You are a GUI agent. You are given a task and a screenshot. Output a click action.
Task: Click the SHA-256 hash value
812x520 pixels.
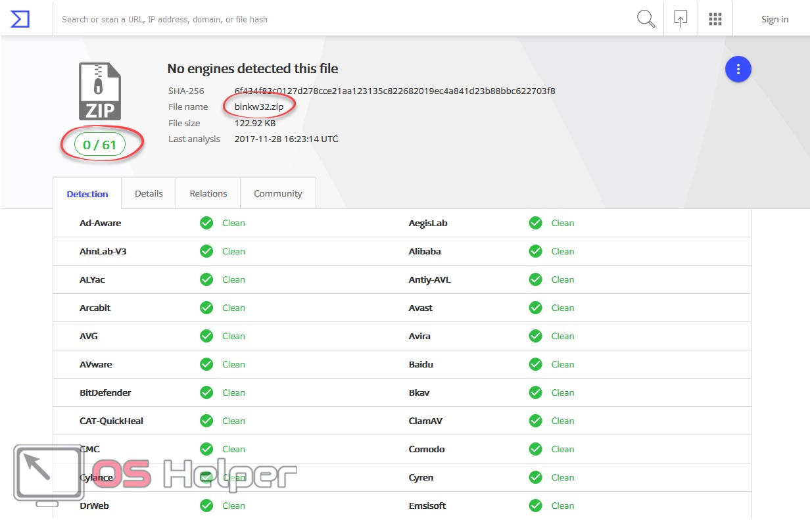point(394,91)
